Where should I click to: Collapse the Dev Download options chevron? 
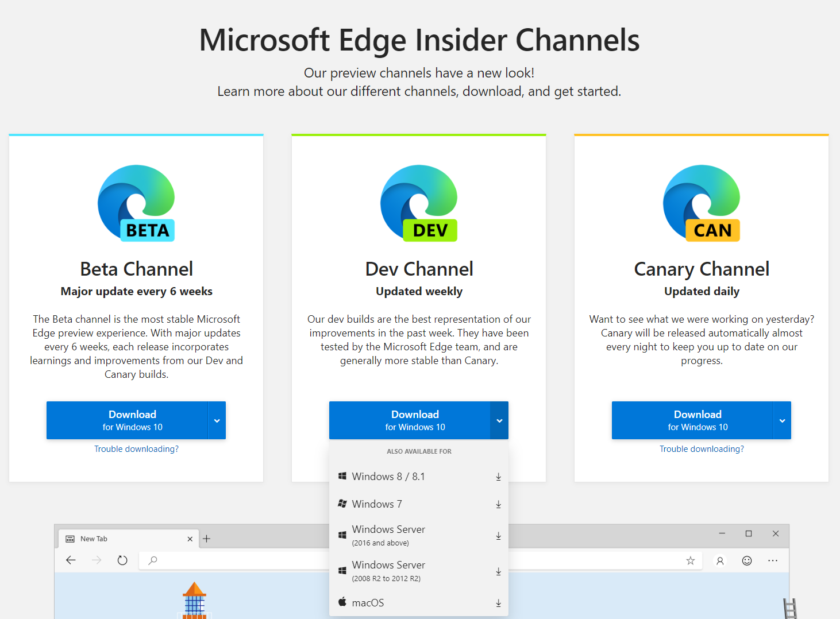click(x=499, y=420)
